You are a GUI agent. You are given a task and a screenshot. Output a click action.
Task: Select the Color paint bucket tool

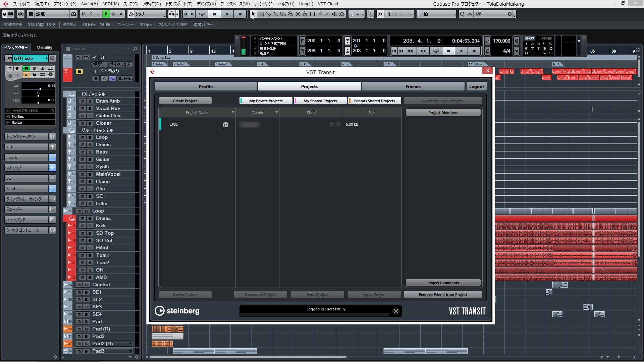tap(342, 14)
